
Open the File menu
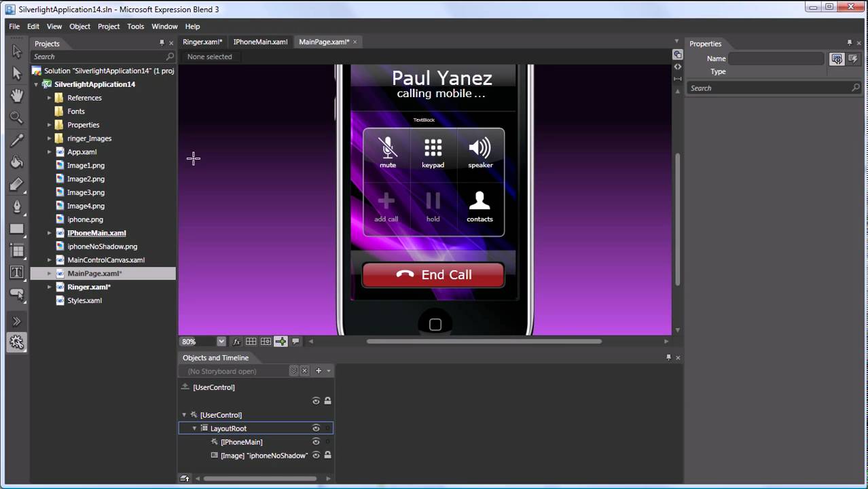coord(14,26)
